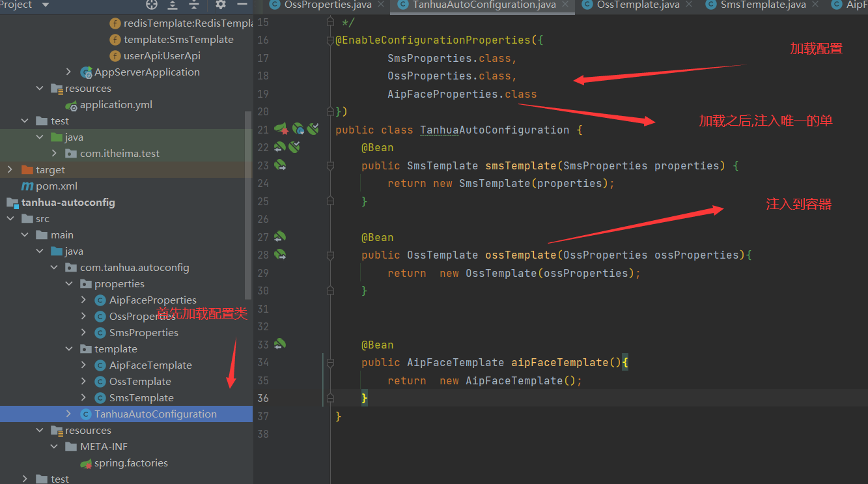Click checkmark leaf gutter icon on line 21

click(x=313, y=129)
